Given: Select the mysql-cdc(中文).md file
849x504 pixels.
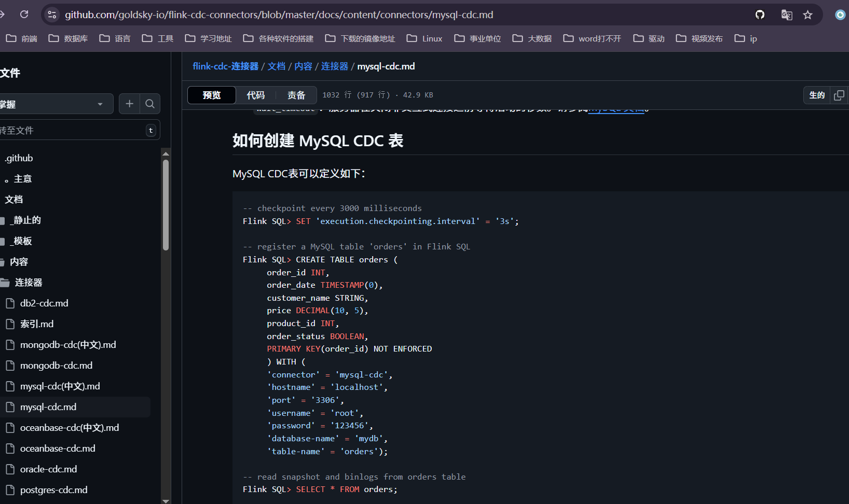Looking at the screenshot, I should [60, 386].
